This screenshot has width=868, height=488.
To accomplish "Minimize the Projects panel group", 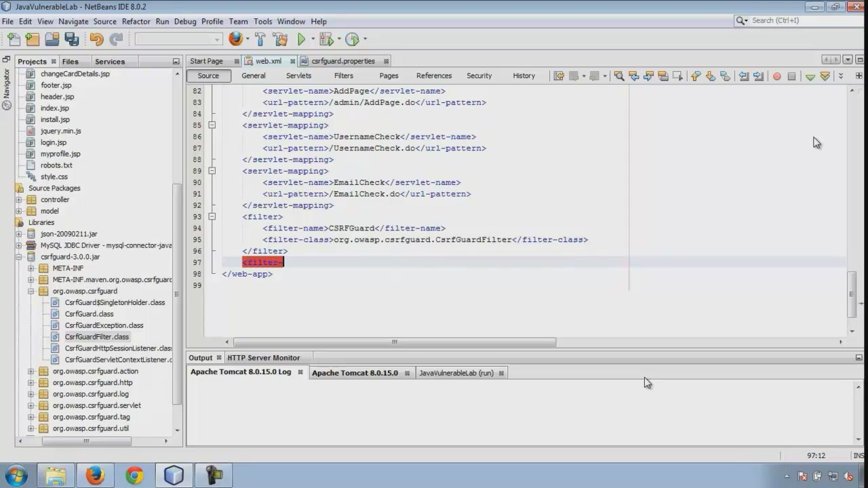I will (176, 62).
